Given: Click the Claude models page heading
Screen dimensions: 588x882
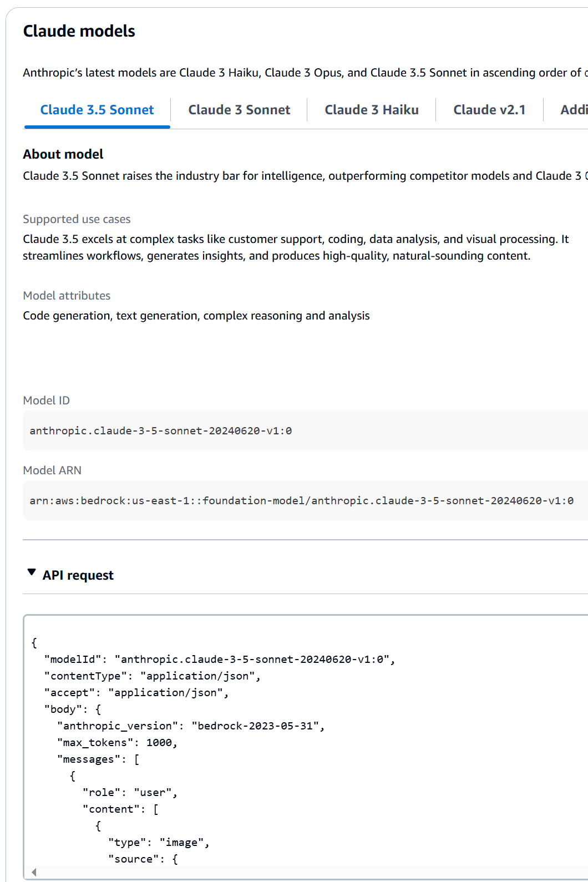Looking at the screenshot, I should 79,32.
